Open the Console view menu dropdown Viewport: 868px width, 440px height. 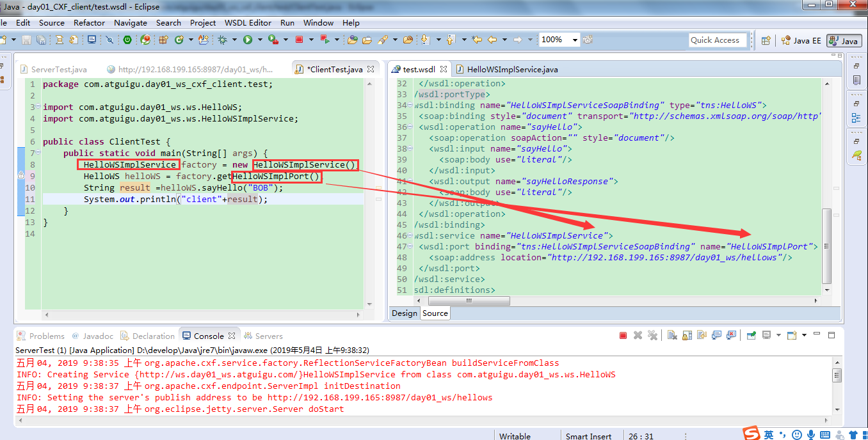(804, 335)
